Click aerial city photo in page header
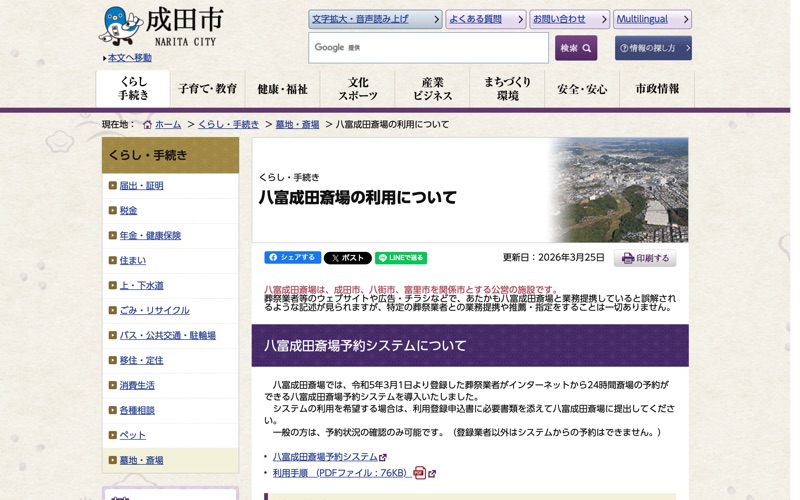Screen dimensions: 800x500 pos(619,190)
